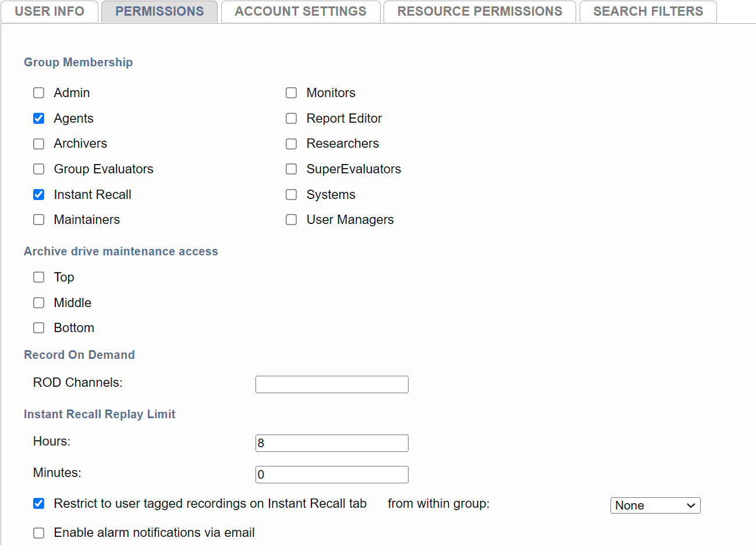756x545 pixels.
Task: Check the SuperEvaluators group box
Action: pos(291,169)
